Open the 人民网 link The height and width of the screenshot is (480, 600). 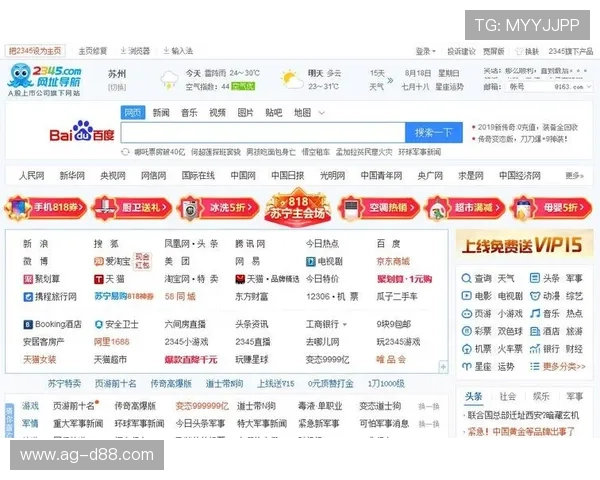(x=32, y=176)
